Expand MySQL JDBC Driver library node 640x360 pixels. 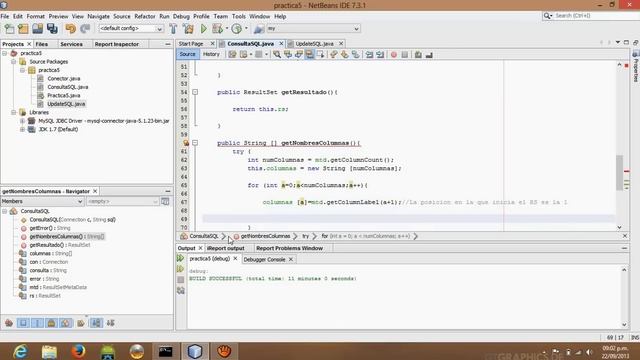(x=22, y=121)
